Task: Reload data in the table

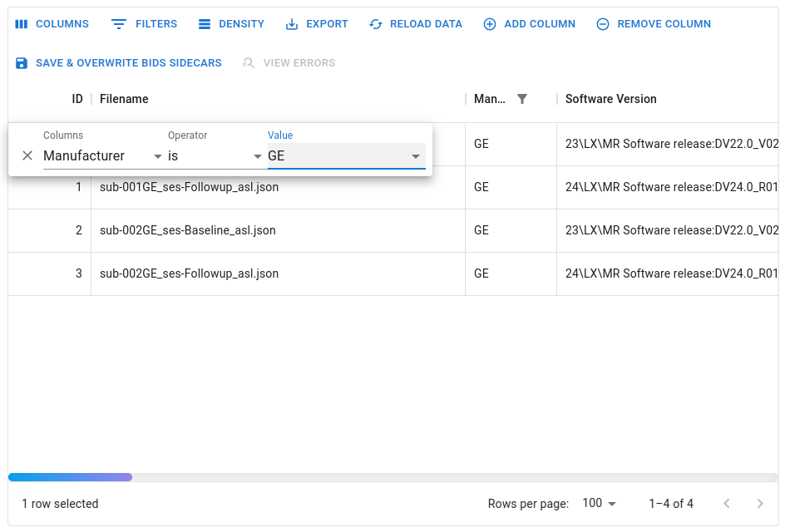Action: (x=416, y=24)
